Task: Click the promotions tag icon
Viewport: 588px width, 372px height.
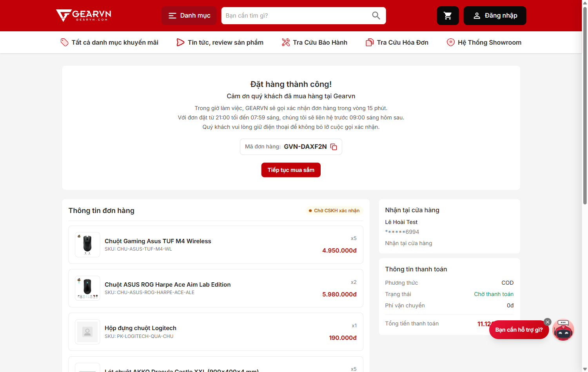Action: [x=65, y=42]
